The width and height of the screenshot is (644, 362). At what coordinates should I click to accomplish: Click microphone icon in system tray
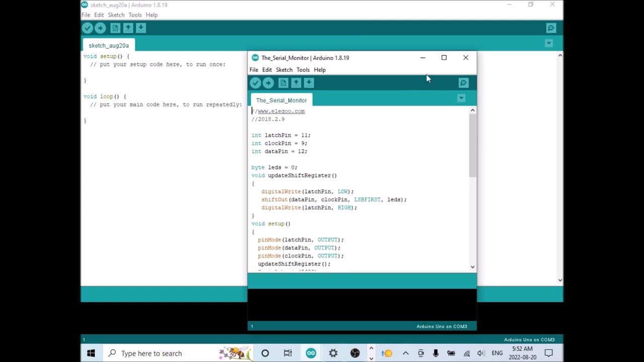436,353
